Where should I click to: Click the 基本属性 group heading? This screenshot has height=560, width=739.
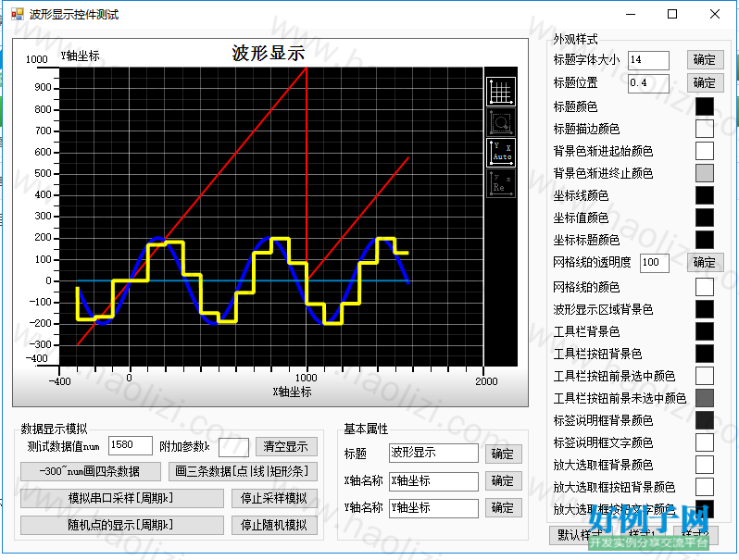click(366, 429)
